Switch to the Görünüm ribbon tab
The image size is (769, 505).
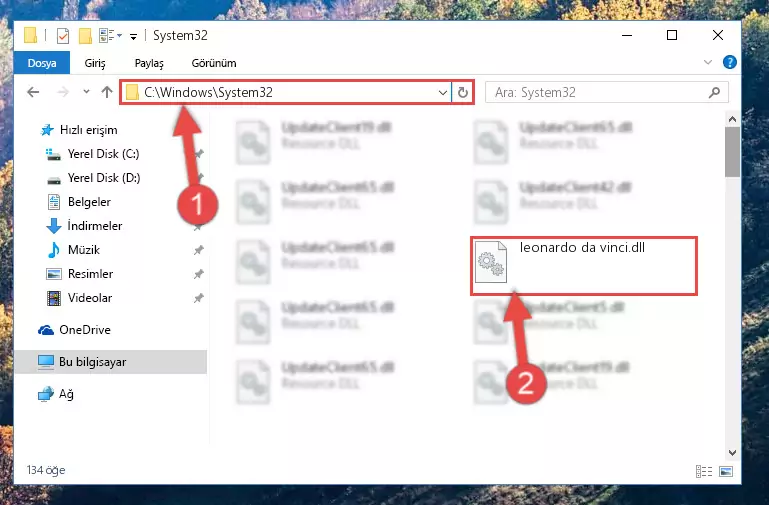214,63
